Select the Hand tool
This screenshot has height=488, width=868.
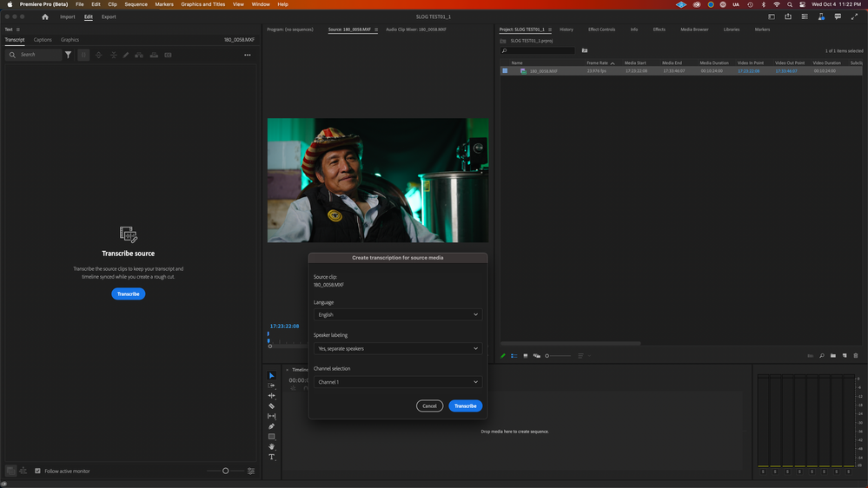[x=271, y=447]
